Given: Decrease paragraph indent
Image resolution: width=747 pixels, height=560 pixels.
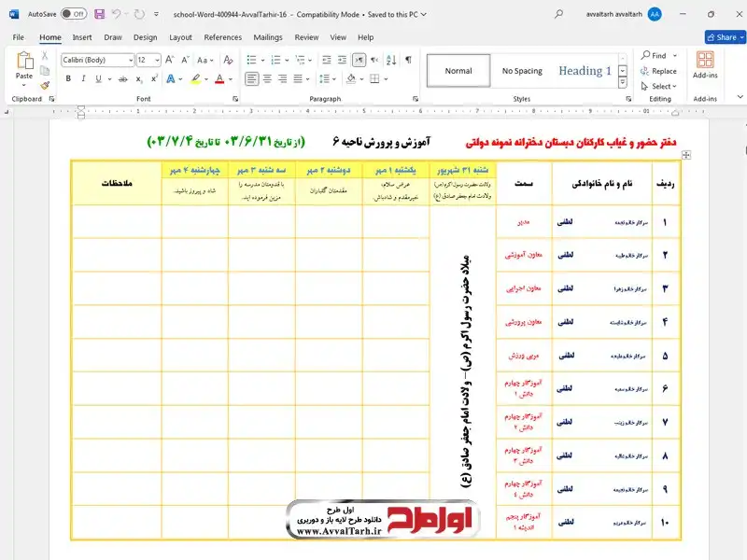Looking at the screenshot, I should [x=326, y=60].
